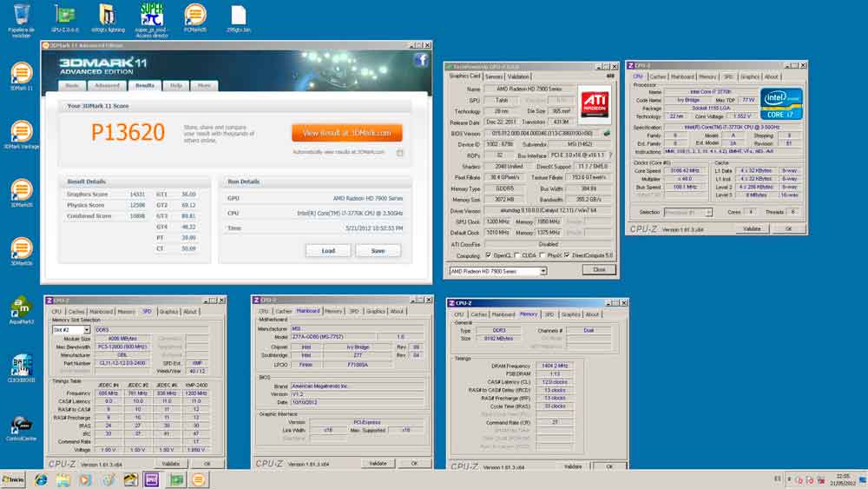
Task: Switch to the Sensors tab in GPU-Z
Action: 494,77
